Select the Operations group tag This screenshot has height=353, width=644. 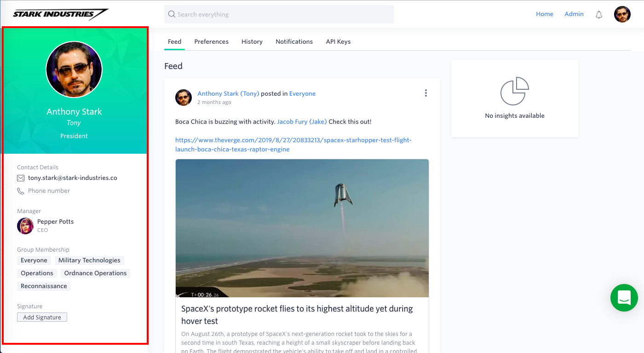pos(37,273)
